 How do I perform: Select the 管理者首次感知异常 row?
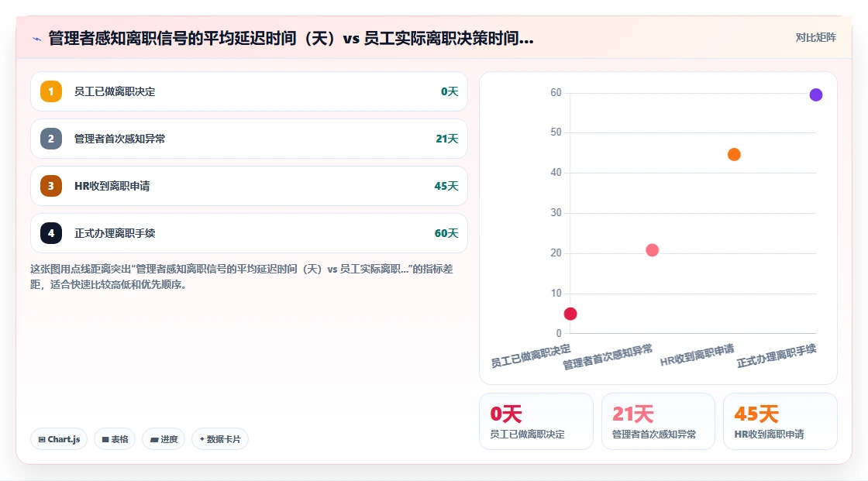249,139
